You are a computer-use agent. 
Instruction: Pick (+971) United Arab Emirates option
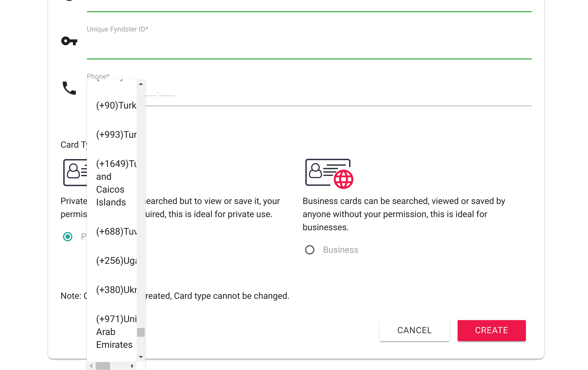[112, 332]
